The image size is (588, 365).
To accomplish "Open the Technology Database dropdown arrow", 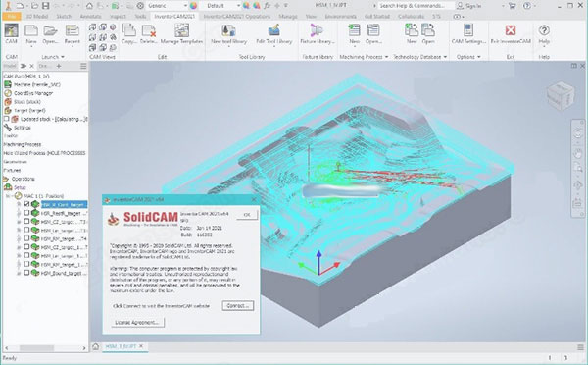I will 445,57.
